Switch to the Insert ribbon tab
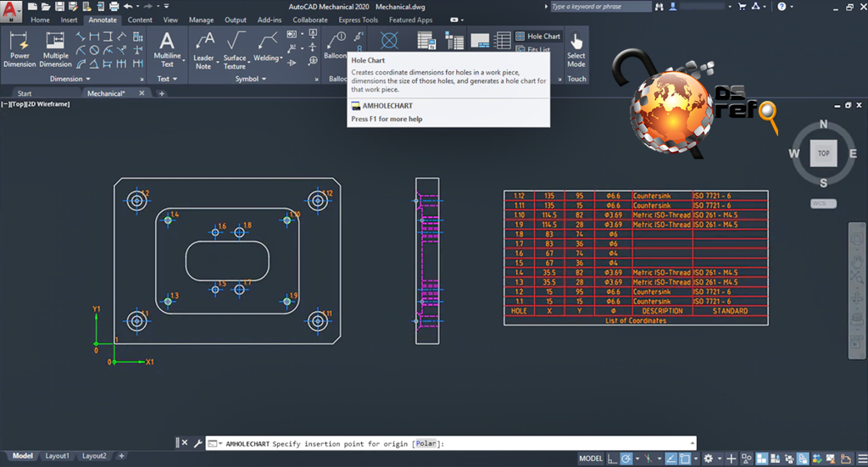 point(70,20)
